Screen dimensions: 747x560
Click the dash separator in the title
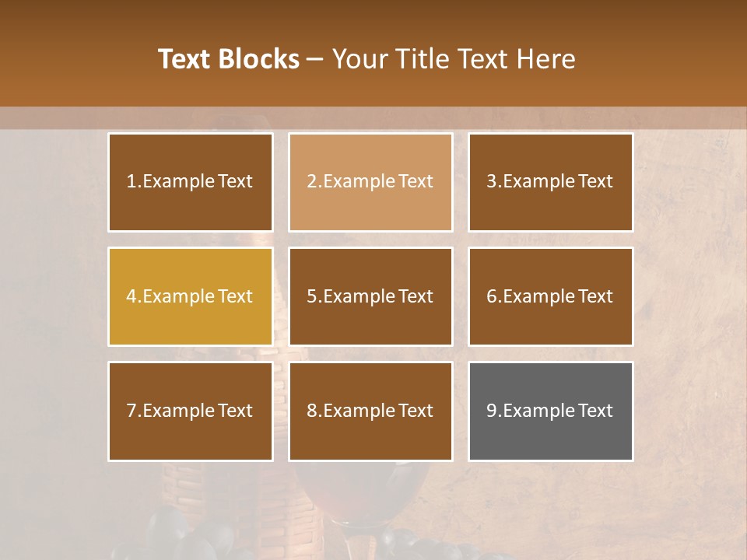(x=315, y=60)
